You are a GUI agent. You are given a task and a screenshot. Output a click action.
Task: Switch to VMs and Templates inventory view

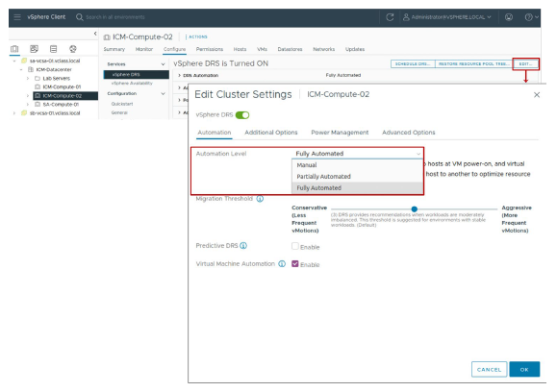34,49
